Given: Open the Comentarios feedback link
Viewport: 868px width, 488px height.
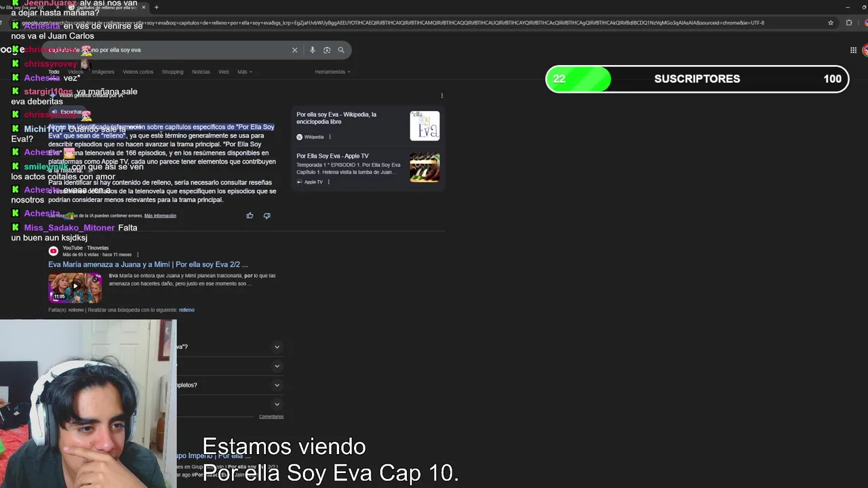Looking at the screenshot, I should coord(271,417).
